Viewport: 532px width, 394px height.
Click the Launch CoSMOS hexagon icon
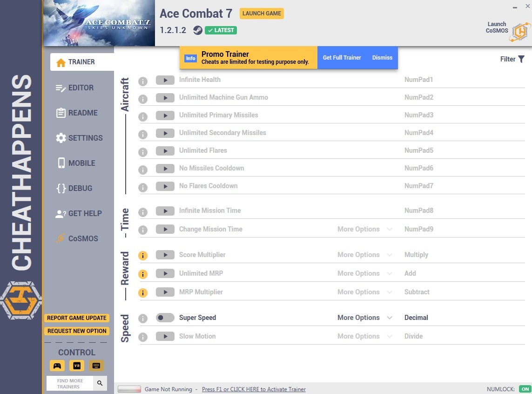click(x=520, y=32)
